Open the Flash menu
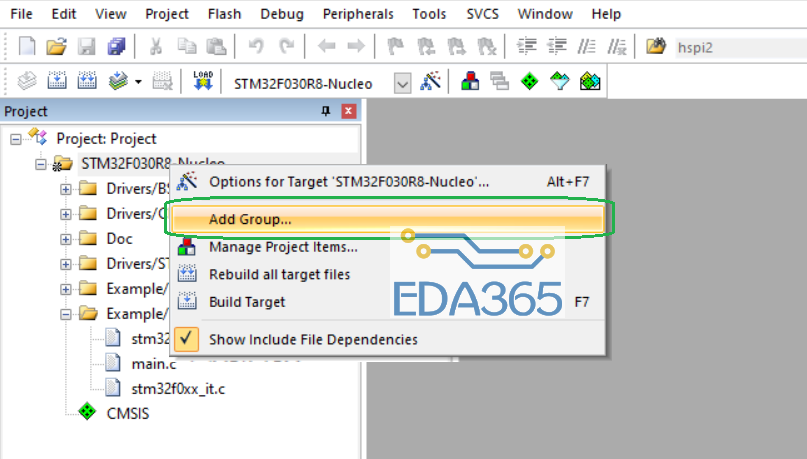Image resolution: width=807 pixels, height=459 pixels. (x=224, y=14)
